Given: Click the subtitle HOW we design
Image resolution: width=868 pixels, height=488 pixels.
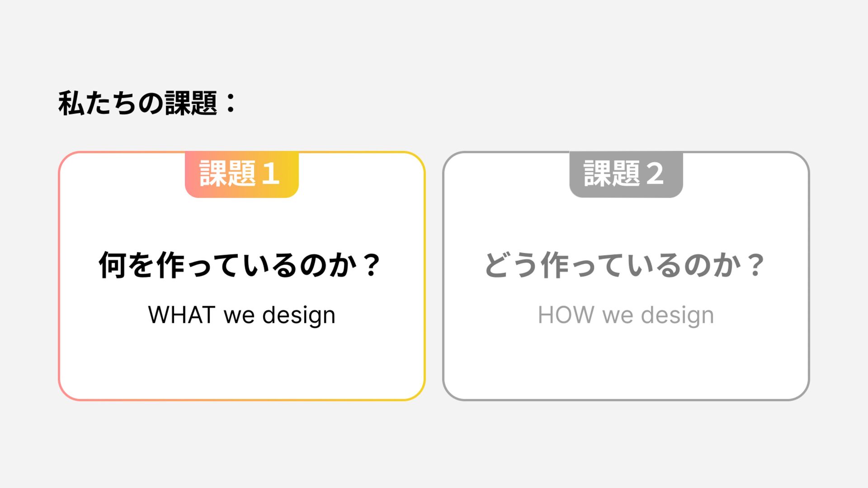Looking at the screenshot, I should pos(626,315).
